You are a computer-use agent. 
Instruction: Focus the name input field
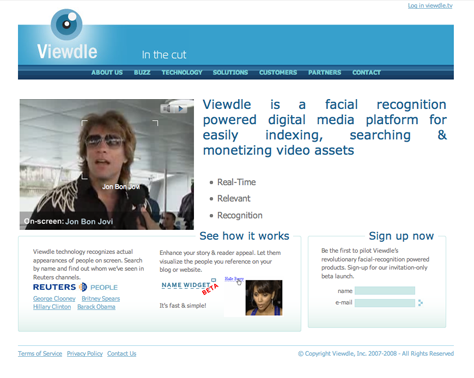(x=385, y=291)
